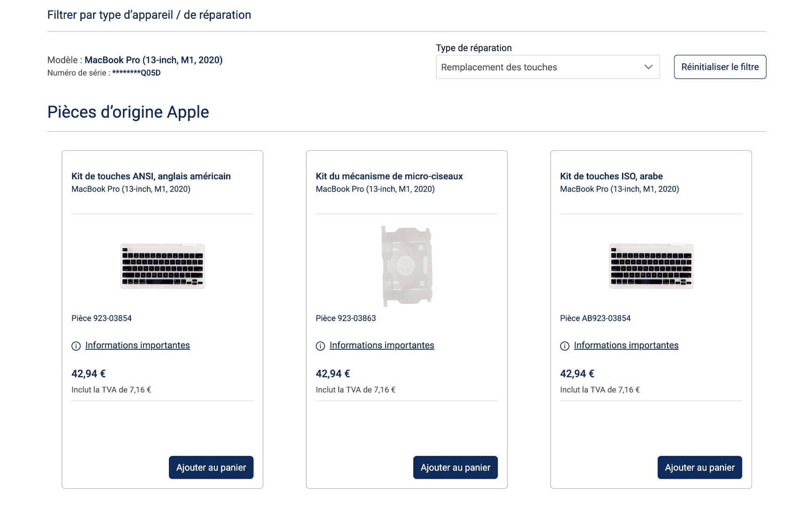Click the ANSI keyboard kit image
Image resolution: width=812 pixels, height=507 pixels.
(x=162, y=266)
